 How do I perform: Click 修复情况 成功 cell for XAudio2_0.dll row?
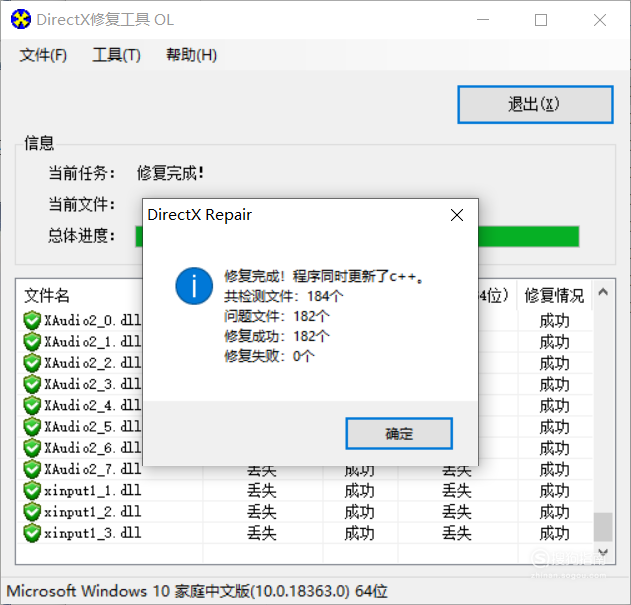click(555, 321)
